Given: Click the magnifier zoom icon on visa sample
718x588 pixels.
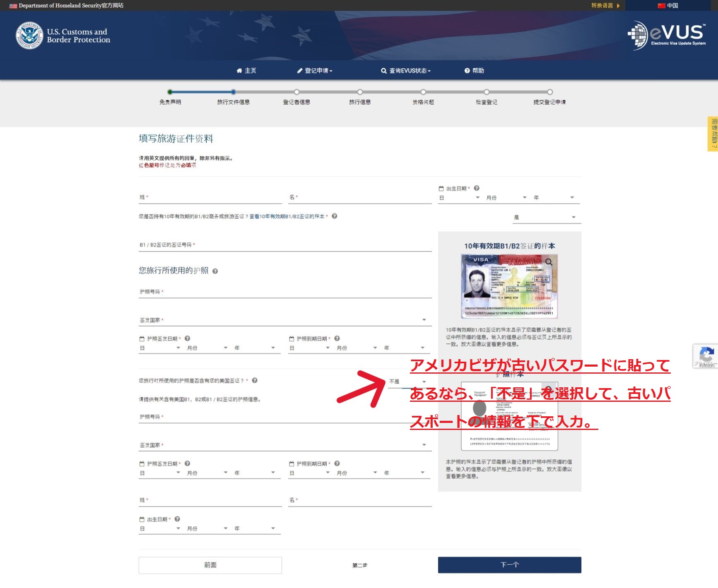Looking at the screenshot, I should click(x=549, y=262).
